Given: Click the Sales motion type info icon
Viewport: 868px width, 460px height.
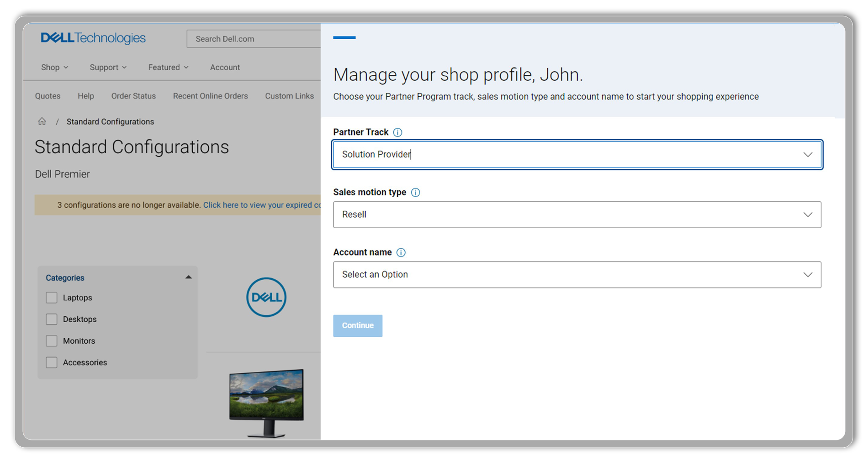Looking at the screenshot, I should [x=415, y=193].
